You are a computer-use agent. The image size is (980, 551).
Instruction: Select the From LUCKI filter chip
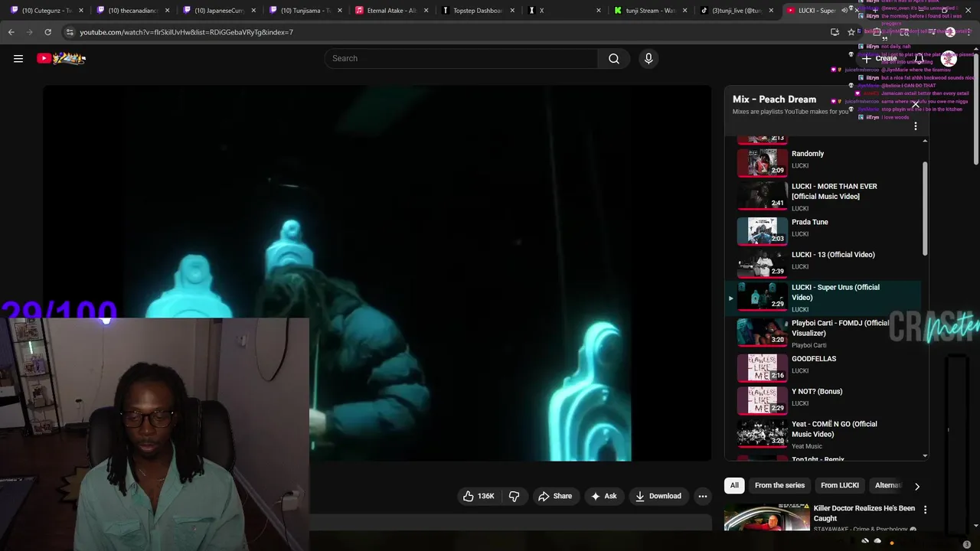coord(839,485)
